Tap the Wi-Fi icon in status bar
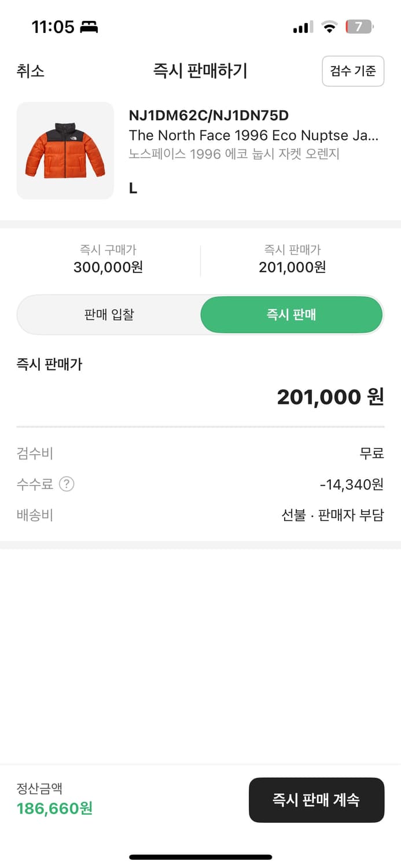 coord(330,27)
